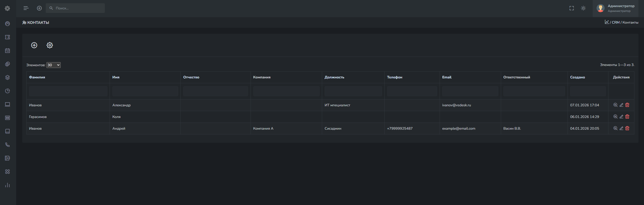Open the bar chart reports sidebar icon
The width and height of the screenshot is (644, 205).
(x=7, y=185)
